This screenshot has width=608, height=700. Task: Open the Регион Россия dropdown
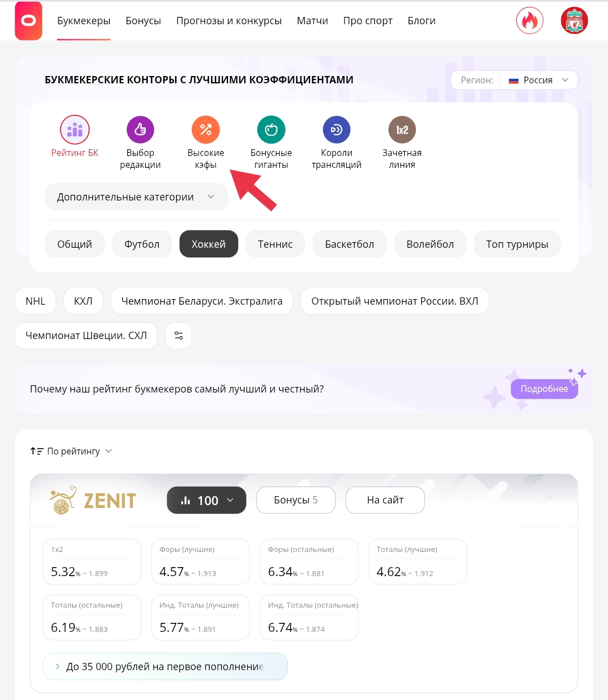(514, 80)
